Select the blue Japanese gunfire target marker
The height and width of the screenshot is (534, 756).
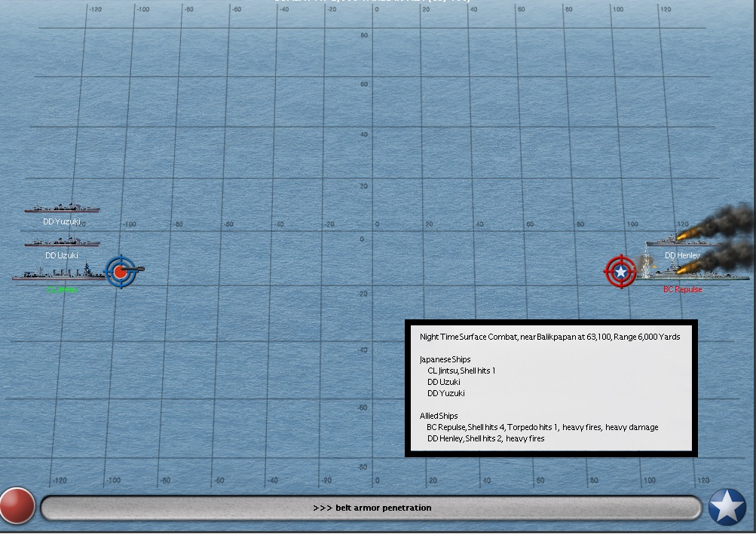click(x=121, y=272)
